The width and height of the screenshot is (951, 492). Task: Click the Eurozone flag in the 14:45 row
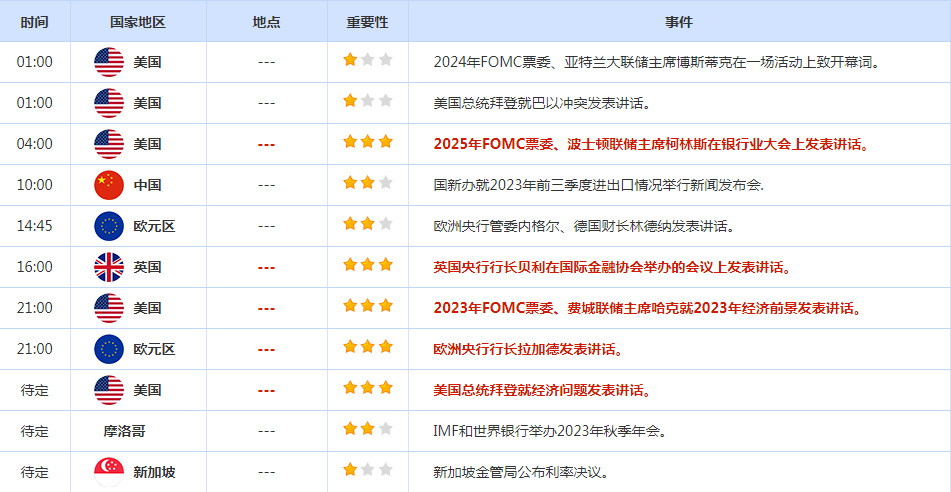[109, 226]
